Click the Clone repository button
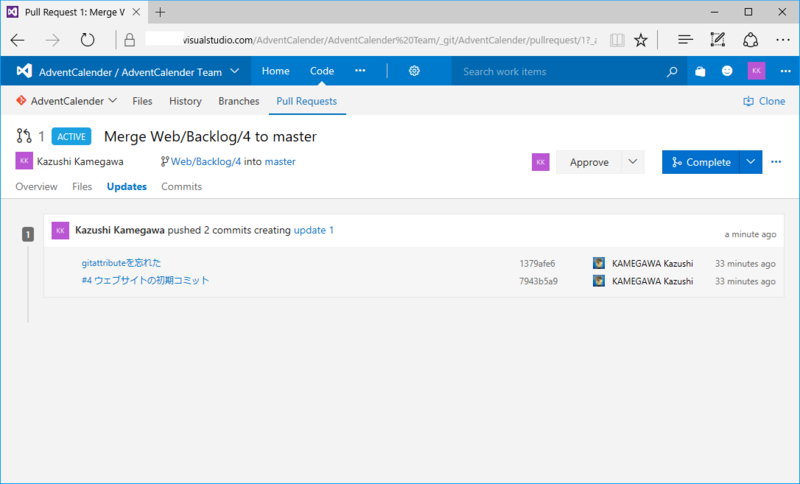 (764, 101)
